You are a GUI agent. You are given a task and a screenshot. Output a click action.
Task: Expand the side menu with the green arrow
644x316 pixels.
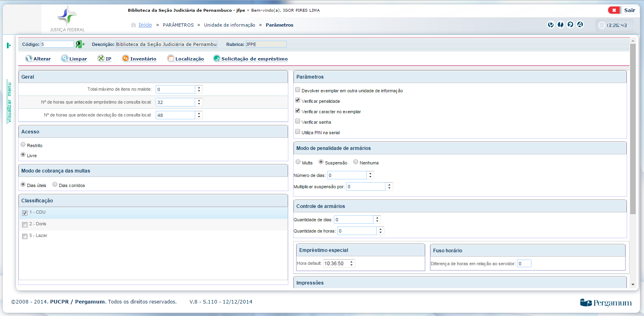tap(9, 46)
